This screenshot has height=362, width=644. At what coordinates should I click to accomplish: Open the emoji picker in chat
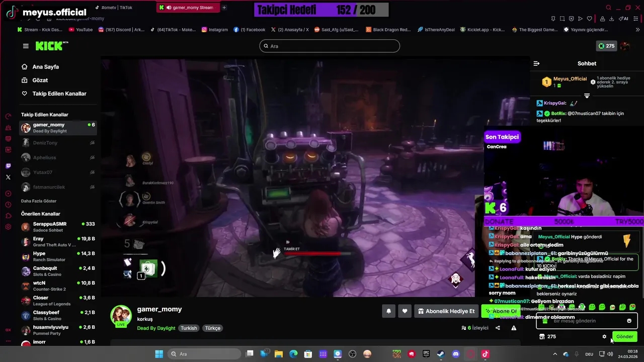click(629, 321)
